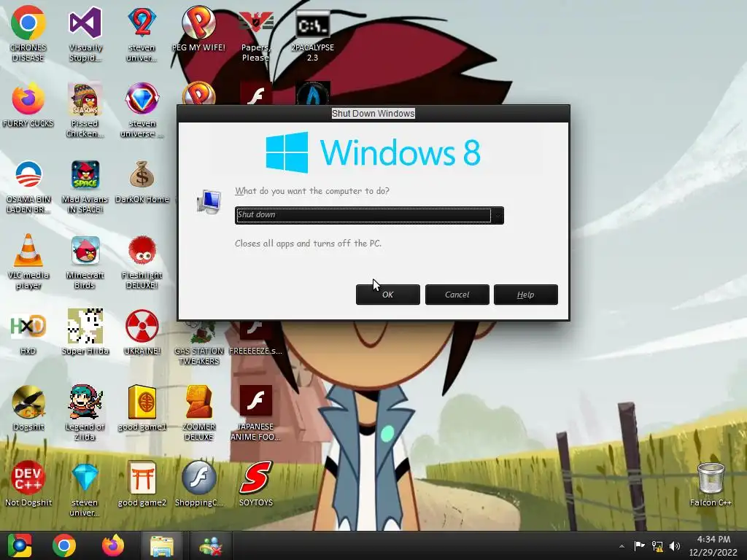Open network status tray icon
Image resolution: width=747 pixels, height=560 pixels.
pyautogui.click(x=657, y=545)
